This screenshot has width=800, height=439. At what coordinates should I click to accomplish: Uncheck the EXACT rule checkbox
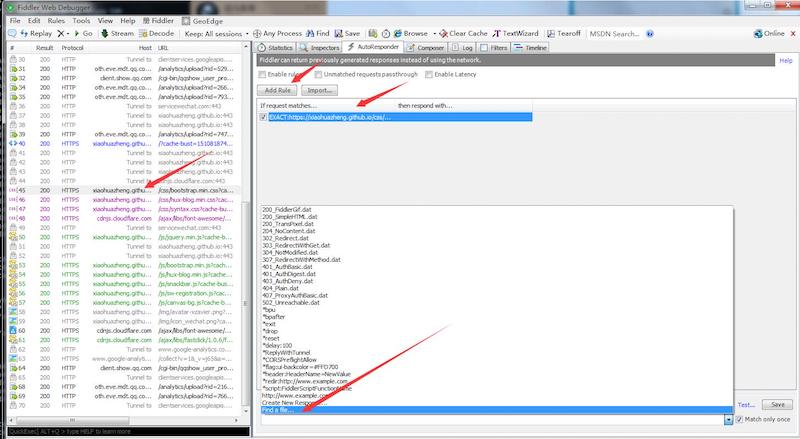pyautogui.click(x=264, y=117)
